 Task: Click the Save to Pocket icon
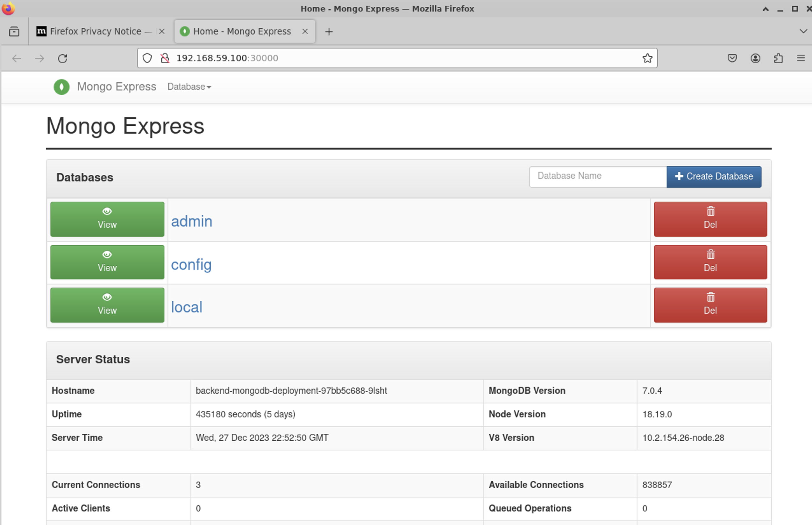click(x=732, y=58)
